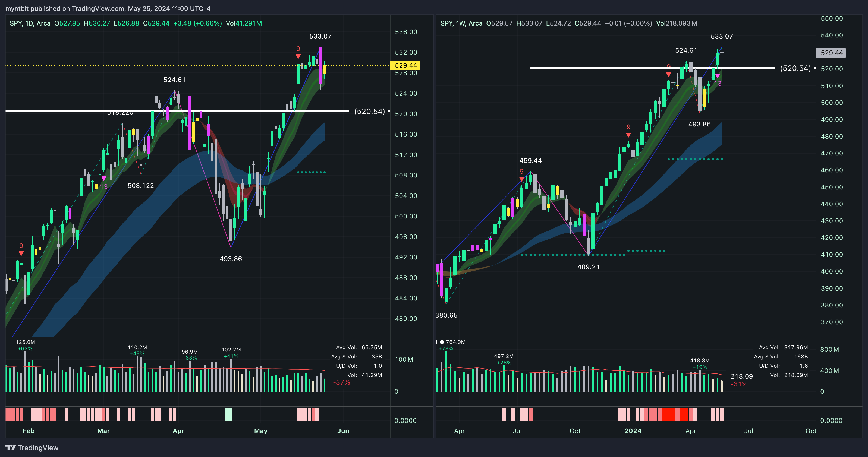Screen dimensions: 868x457
Task: Click the 'Avg Vol: 65.75M' daily stat
Action: point(359,348)
